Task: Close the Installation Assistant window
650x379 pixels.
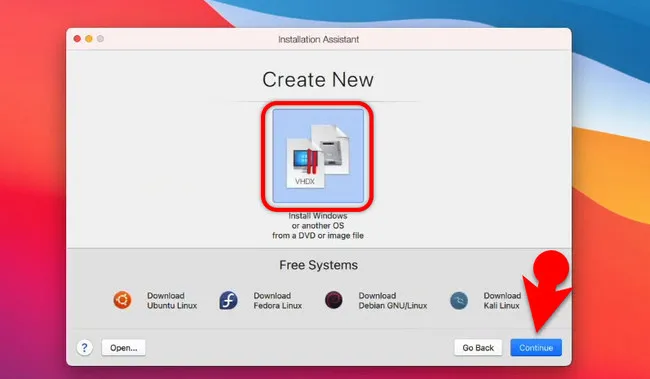Action: 77,39
